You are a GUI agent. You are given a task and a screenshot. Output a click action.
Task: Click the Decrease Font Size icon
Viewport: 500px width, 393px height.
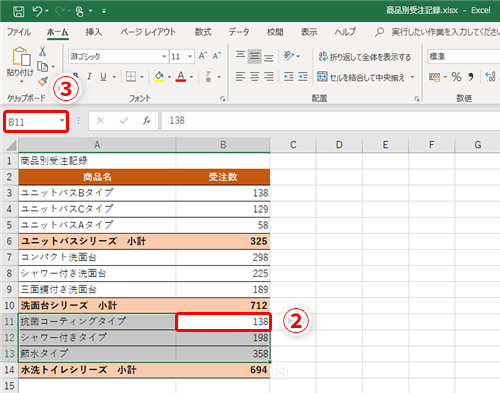coord(217,56)
